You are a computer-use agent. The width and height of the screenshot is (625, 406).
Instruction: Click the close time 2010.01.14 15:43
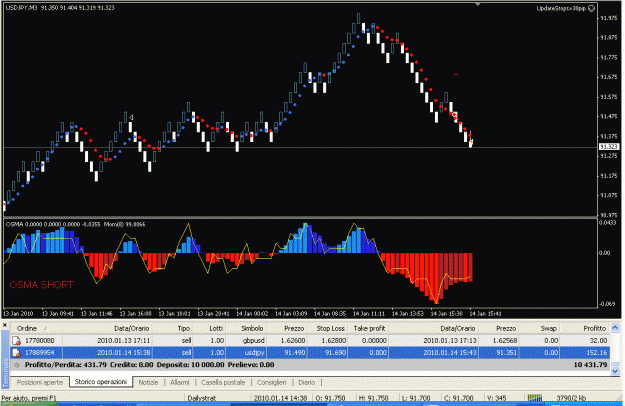tap(450, 353)
